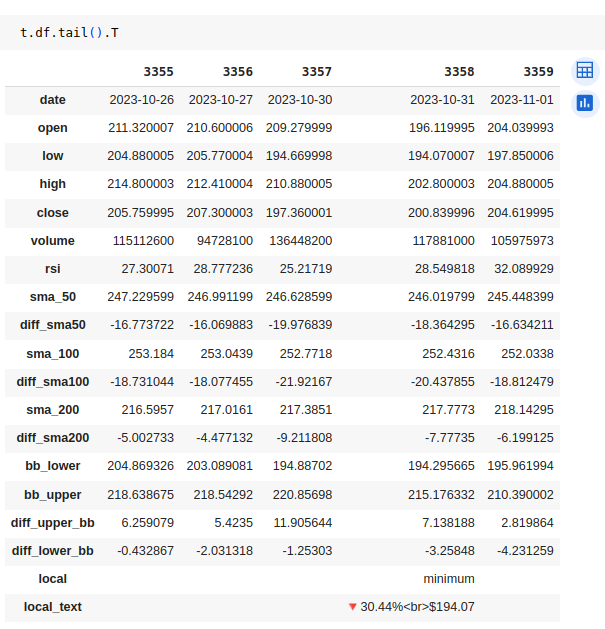Viewport: 605px width, 629px height.
Task: Click the code cell t.df.tail().T
Action: 302,32
